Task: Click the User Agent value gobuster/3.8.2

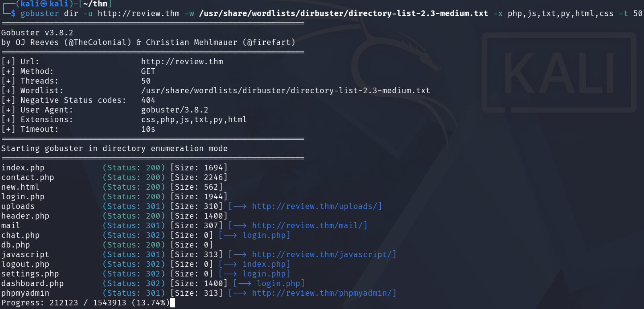Action: coord(175,110)
